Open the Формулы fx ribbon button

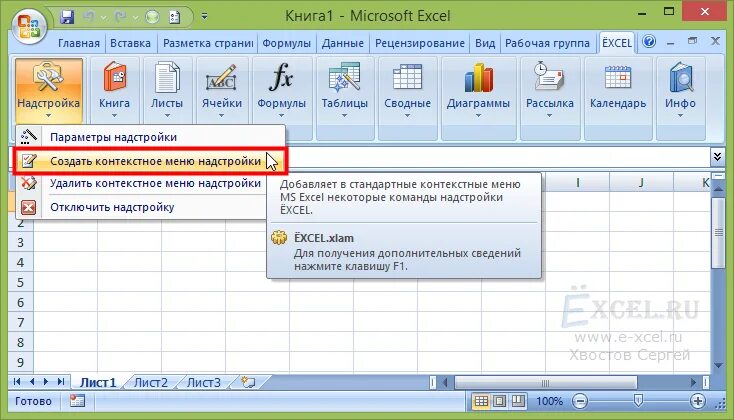[x=281, y=89]
